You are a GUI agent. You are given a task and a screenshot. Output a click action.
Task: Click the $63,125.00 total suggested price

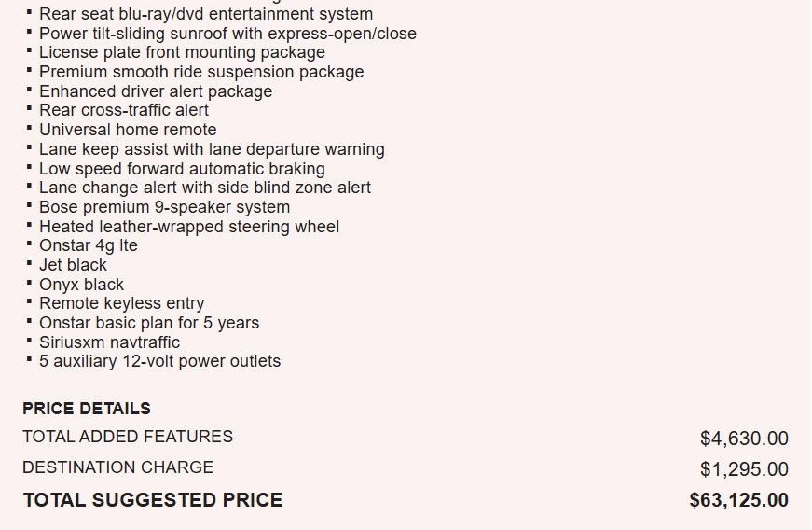[738, 500]
